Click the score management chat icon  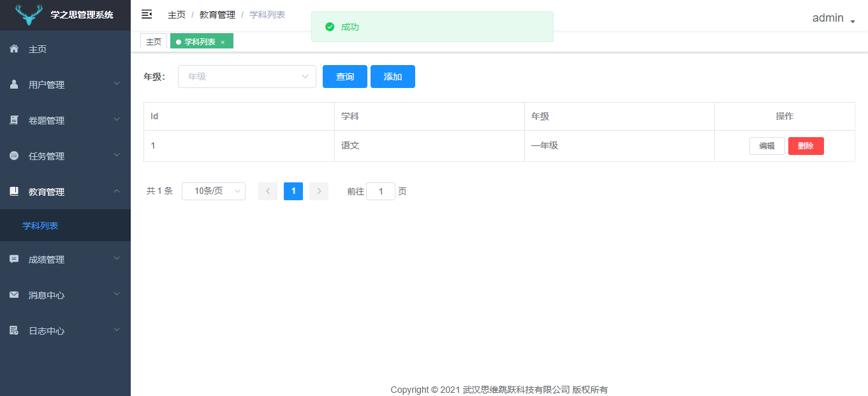[x=14, y=259]
